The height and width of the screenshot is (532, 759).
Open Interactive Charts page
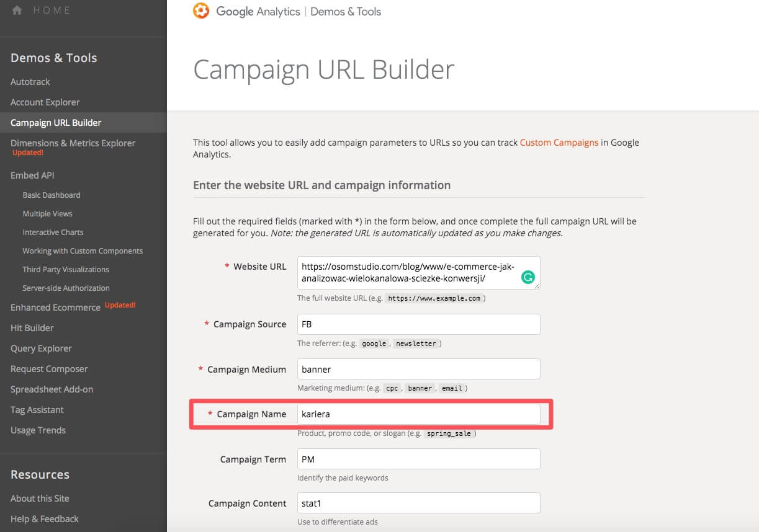pyautogui.click(x=53, y=232)
